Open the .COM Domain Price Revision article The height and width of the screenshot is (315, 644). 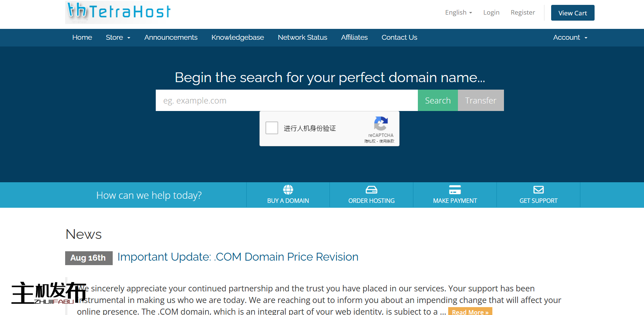pos(238,257)
